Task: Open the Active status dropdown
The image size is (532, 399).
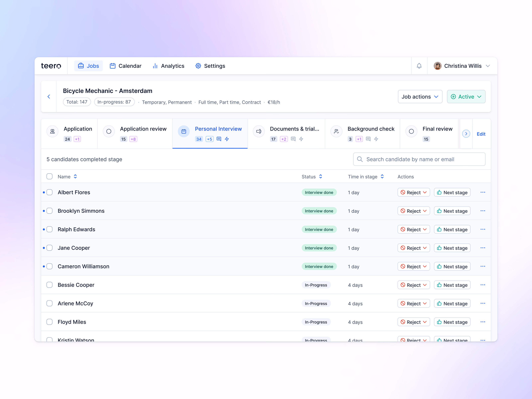Action: pyautogui.click(x=466, y=97)
